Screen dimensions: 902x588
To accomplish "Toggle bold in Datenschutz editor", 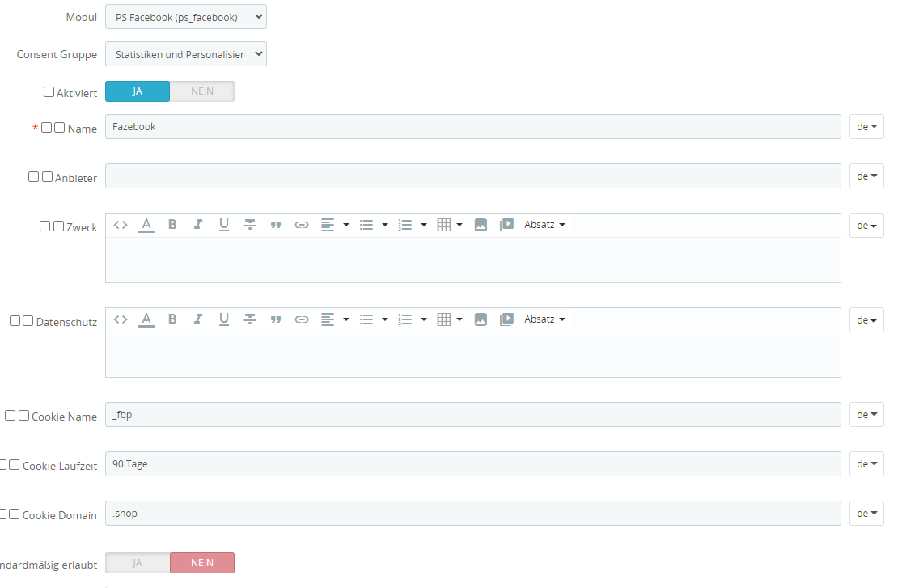I will point(172,319).
